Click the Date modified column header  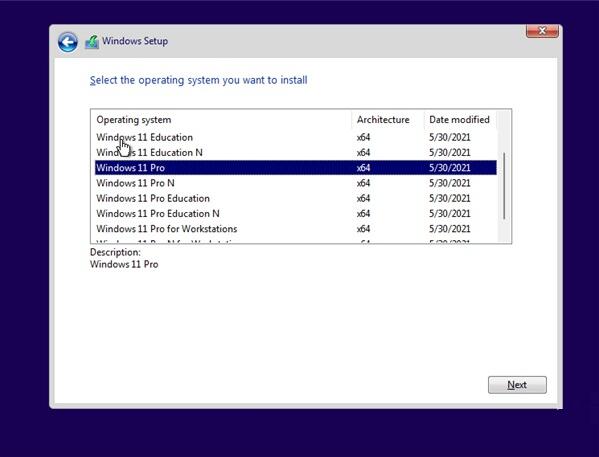pyautogui.click(x=460, y=120)
